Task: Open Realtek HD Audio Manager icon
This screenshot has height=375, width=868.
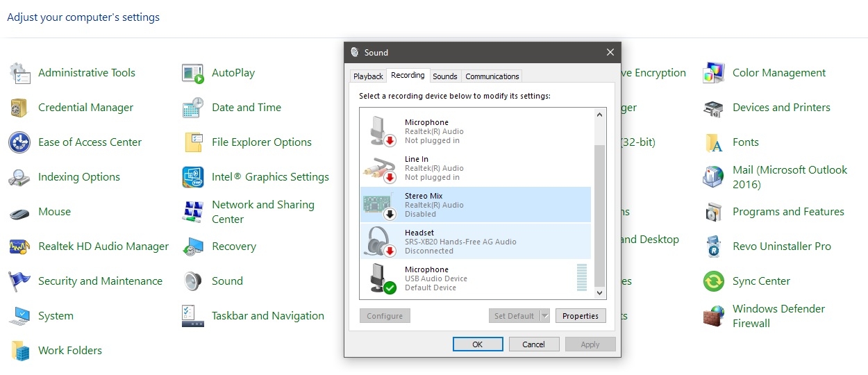Action: pyautogui.click(x=19, y=247)
